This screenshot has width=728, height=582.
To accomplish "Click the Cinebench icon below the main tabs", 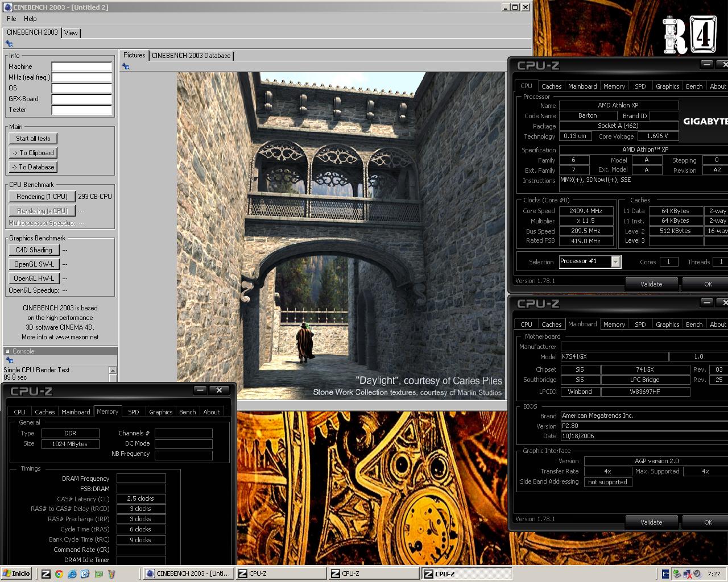I will (9, 44).
